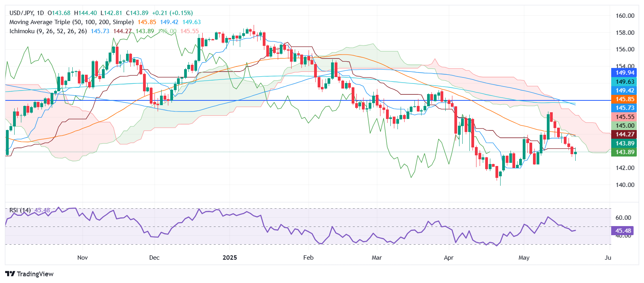Select the May label on time axis

(524, 258)
